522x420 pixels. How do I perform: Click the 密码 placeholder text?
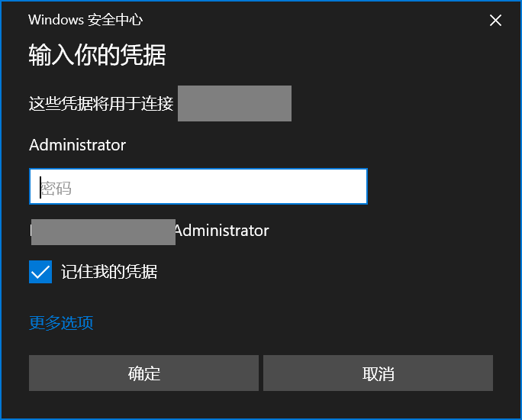[x=56, y=187]
